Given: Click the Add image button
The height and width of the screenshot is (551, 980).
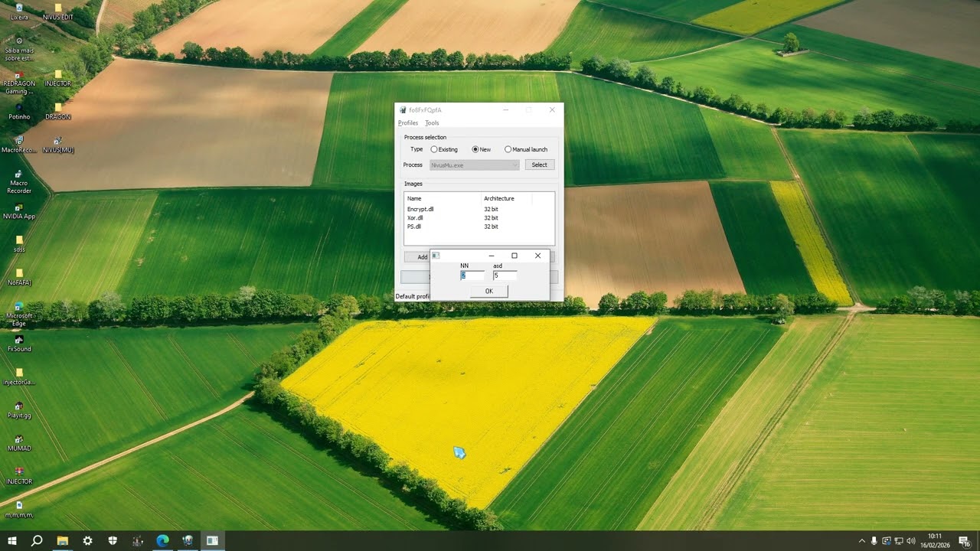Looking at the screenshot, I should point(418,257).
